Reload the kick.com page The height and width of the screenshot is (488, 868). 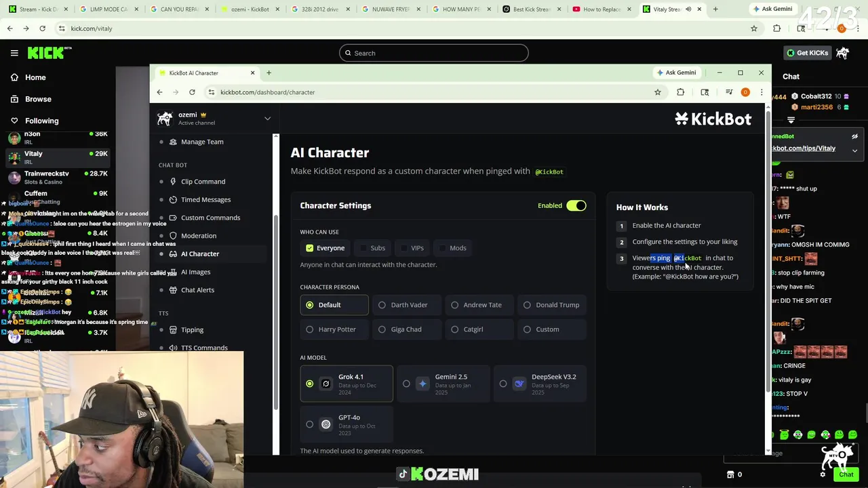pyautogui.click(x=42, y=28)
